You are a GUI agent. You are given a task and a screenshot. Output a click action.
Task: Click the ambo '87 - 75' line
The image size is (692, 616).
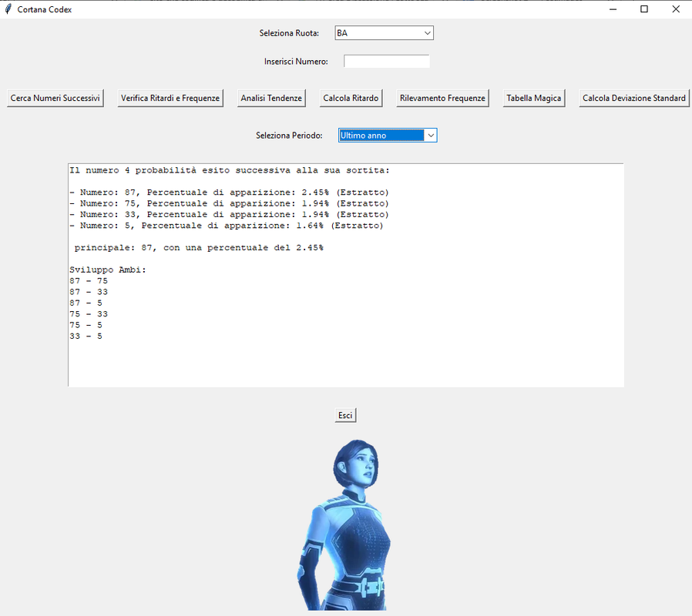click(x=89, y=281)
